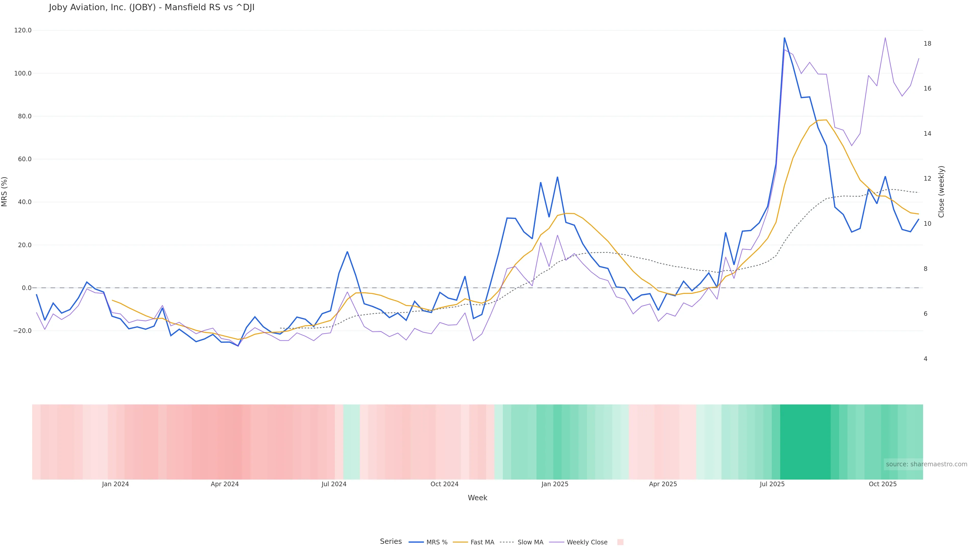
Task: Click the dotted Slow MA line sample in legend
Action: (x=507, y=542)
